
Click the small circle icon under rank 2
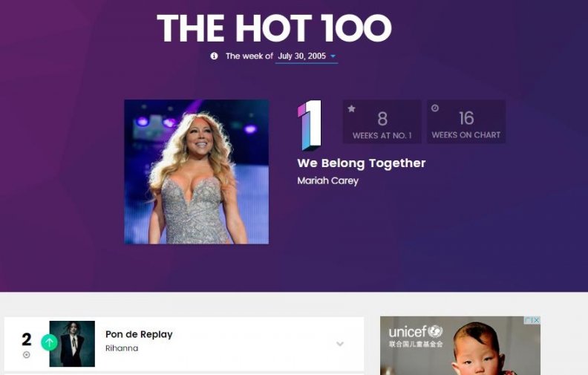point(26,355)
